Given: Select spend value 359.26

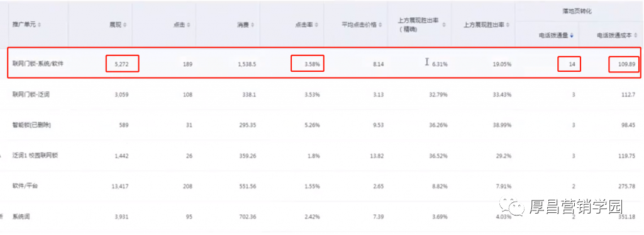Looking at the screenshot, I should 248,156.
